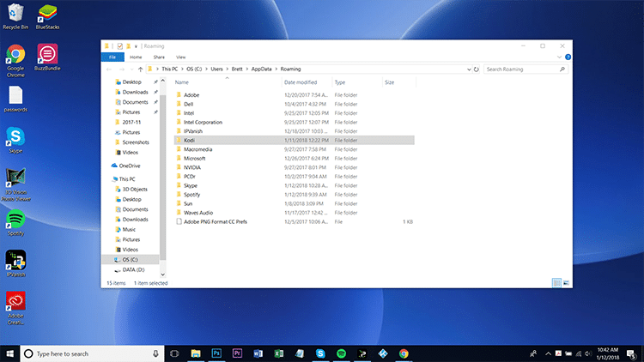Open the Google Chrome desktop shortcut
644x362 pixels.
point(15,60)
